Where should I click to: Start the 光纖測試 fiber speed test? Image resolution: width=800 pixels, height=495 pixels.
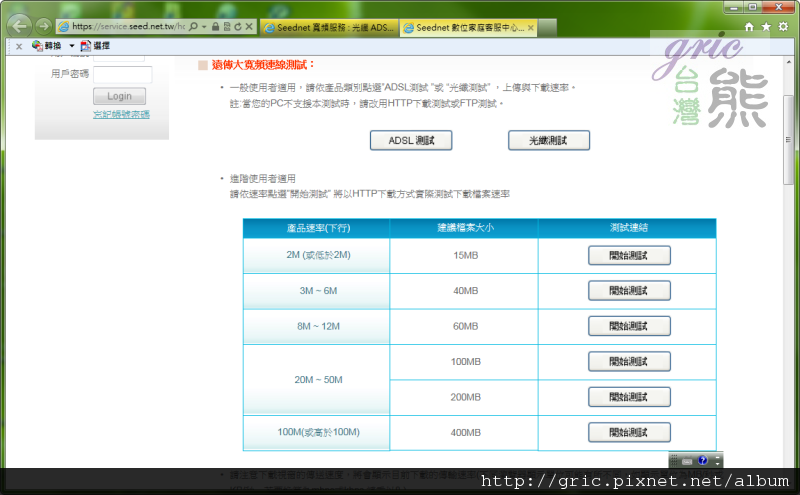(548, 140)
